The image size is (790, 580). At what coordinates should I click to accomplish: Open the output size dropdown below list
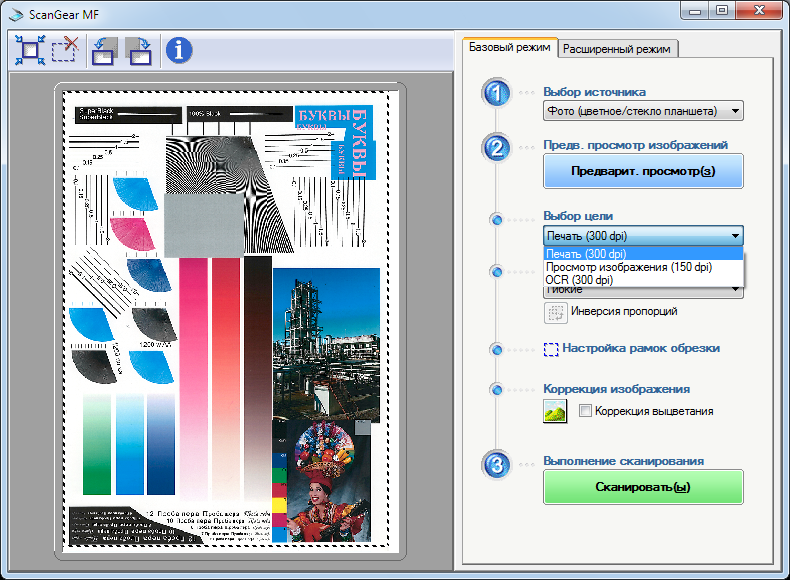coord(736,292)
